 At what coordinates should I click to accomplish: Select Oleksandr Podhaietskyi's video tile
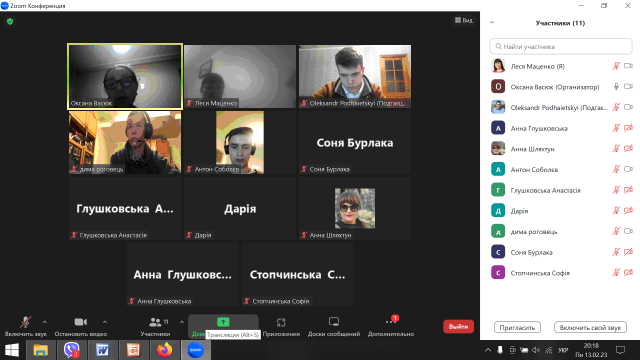point(355,76)
